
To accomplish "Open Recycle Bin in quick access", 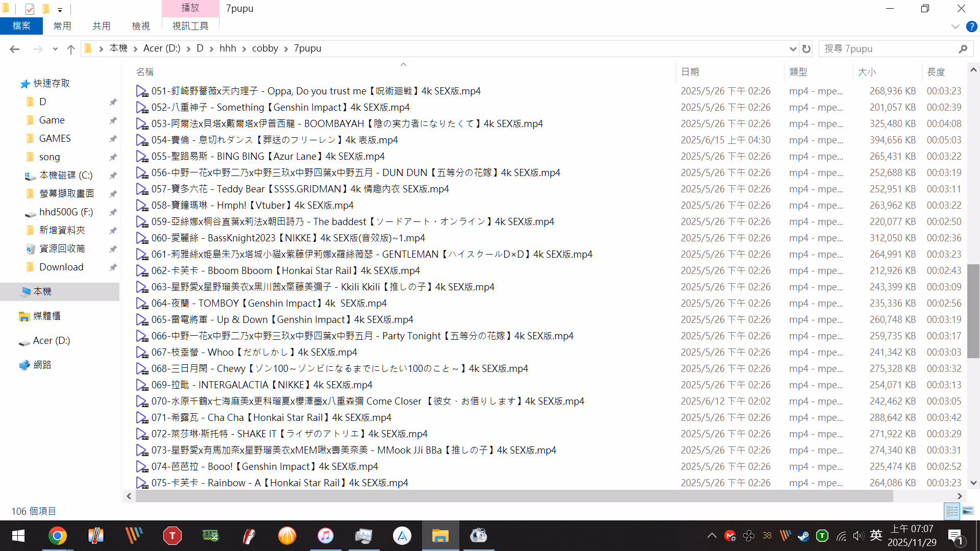I will click(62, 249).
